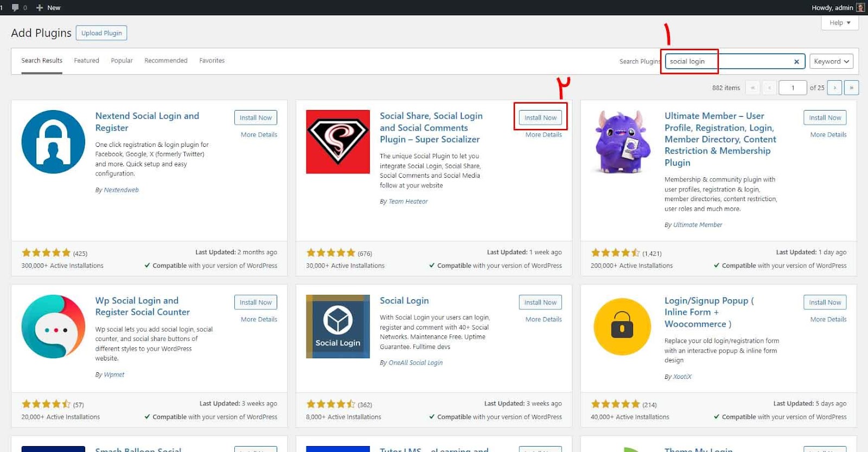Visit author Ultimate Member link

[x=698, y=225]
